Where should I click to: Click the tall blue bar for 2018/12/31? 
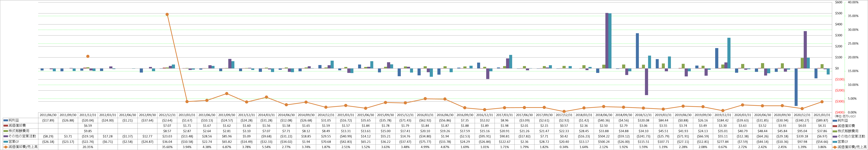pos(637,51)
